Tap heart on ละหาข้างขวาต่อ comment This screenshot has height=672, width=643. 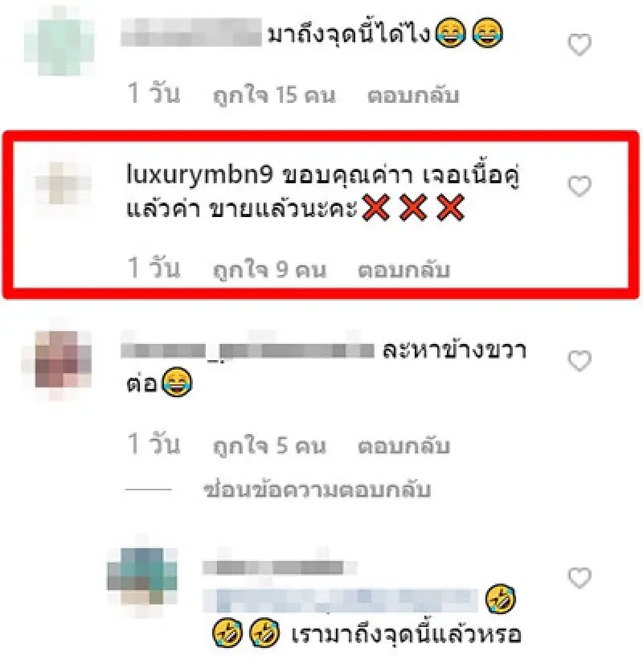(580, 360)
